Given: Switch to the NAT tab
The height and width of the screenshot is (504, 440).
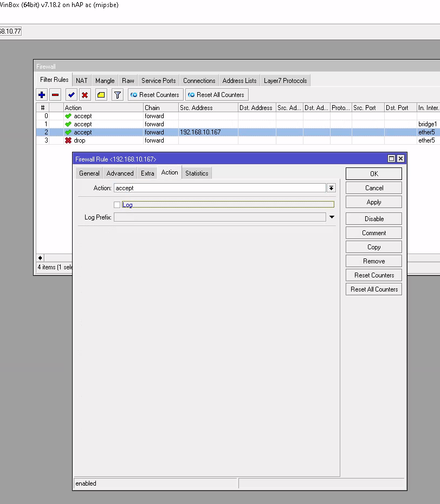Looking at the screenshot, I should (x=82, y=81).
